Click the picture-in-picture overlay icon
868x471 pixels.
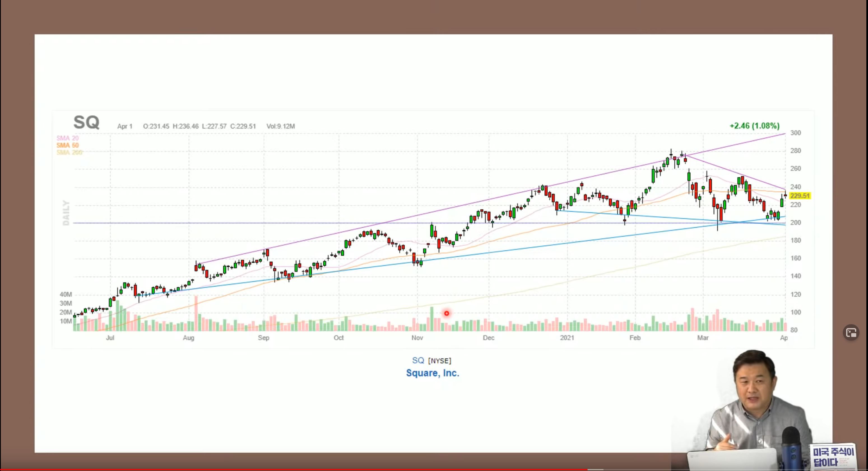pyautogui.click(x=851, y=333)
